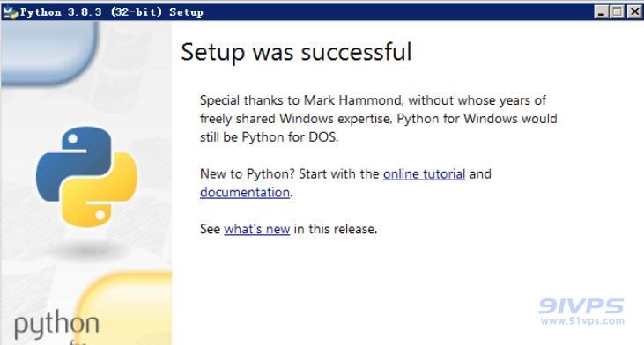Click the Python installer icon in title bar
The height and width of the screenshot is (345, 644).
[x=11, y=12]
